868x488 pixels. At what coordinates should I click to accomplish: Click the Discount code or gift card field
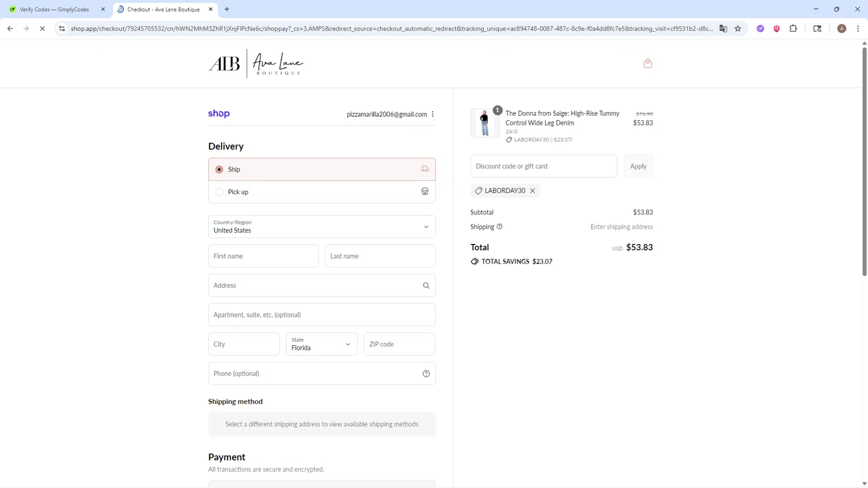544,166
